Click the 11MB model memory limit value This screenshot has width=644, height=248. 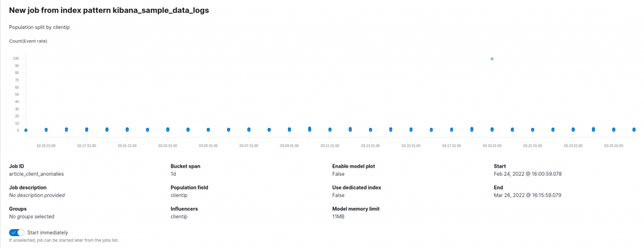coord(338,217)
